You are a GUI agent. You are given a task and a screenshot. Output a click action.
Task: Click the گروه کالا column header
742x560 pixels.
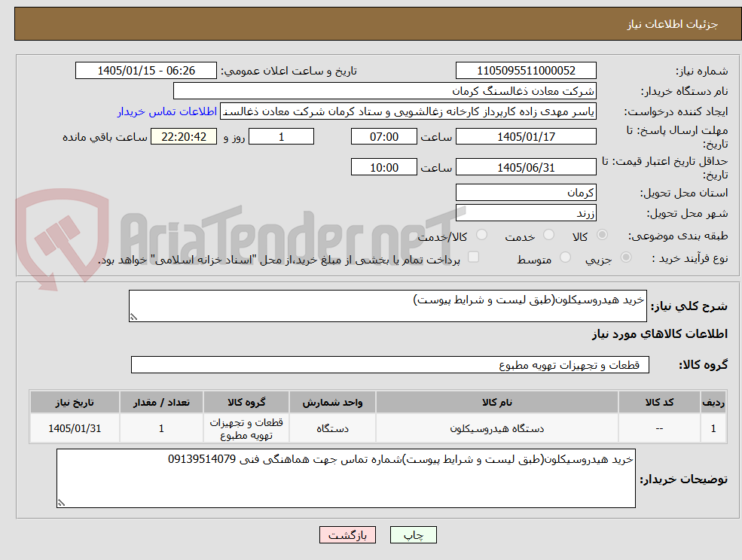pos(246,403)
